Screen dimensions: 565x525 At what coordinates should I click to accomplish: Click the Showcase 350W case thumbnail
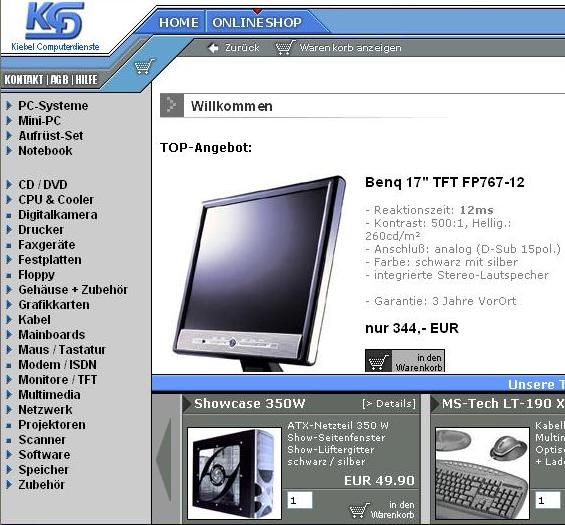[234, 473]
